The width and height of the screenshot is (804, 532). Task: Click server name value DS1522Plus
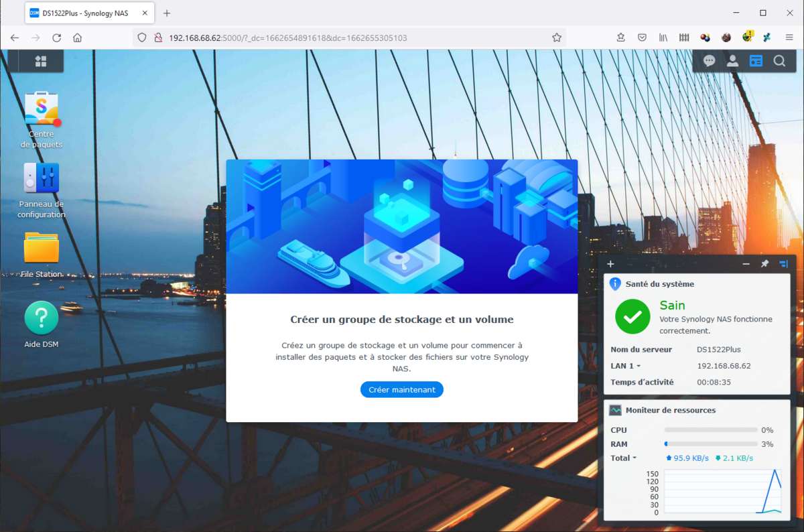[719, 350]
